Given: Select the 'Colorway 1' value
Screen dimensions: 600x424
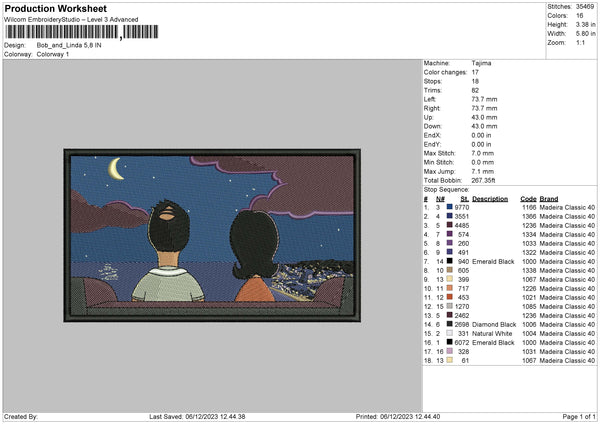Looking at the screenshot, I should [53, 54].
